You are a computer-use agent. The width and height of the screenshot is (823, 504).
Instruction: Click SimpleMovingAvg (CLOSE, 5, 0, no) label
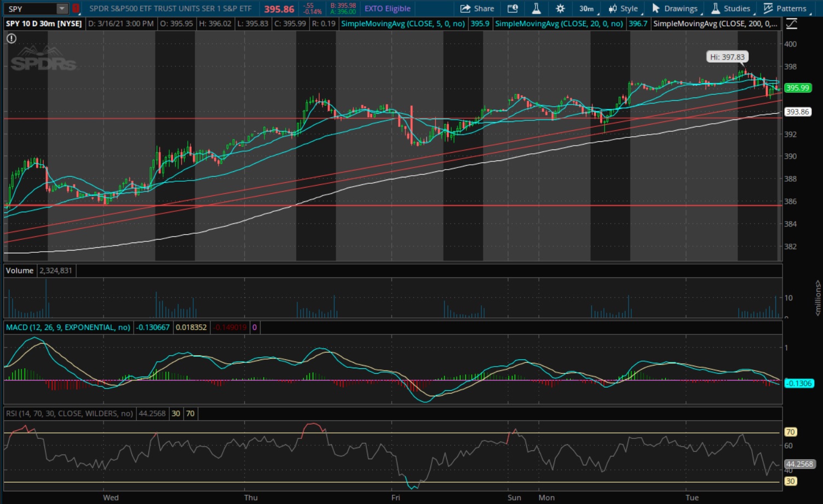pyautogui.click(x=403, y=24)
